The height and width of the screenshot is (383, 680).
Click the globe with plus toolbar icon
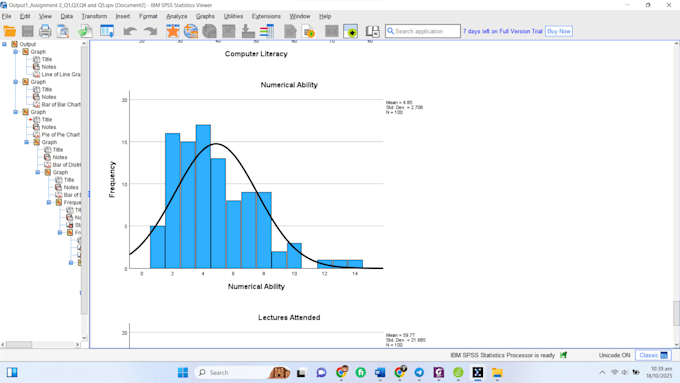click(x=191, y=31)
